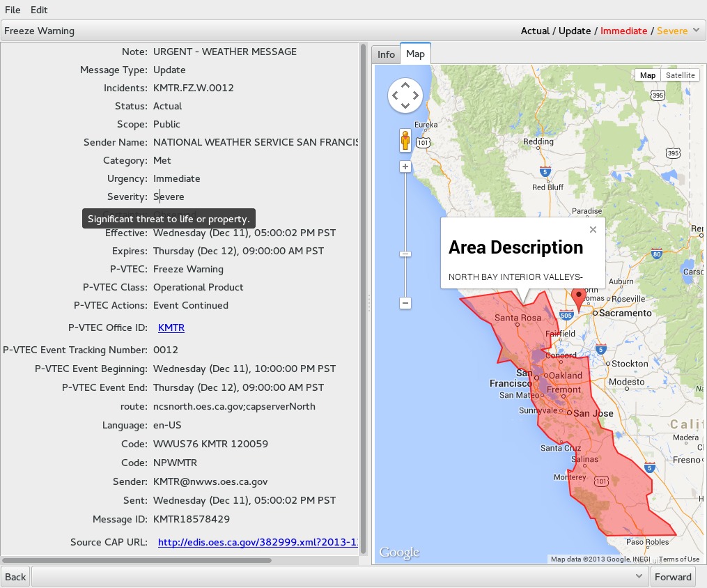
Task: Open the File menu
Action: (x=13, y=10)
